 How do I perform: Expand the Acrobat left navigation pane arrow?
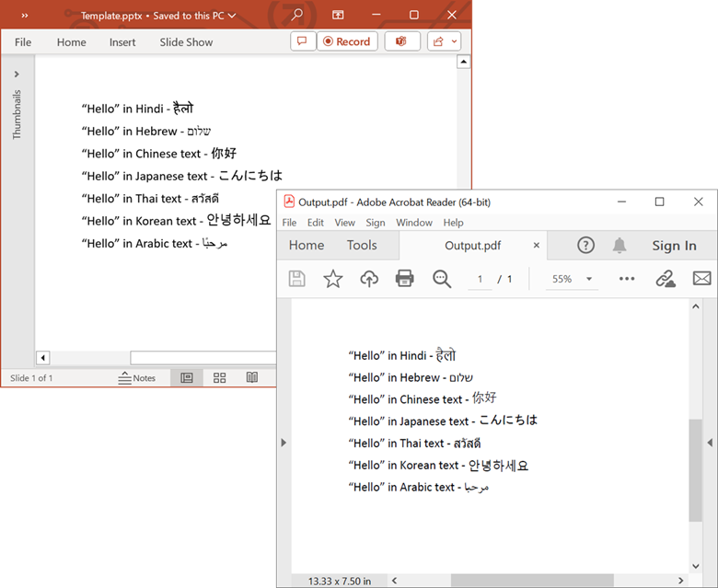(x=284, y=443)
